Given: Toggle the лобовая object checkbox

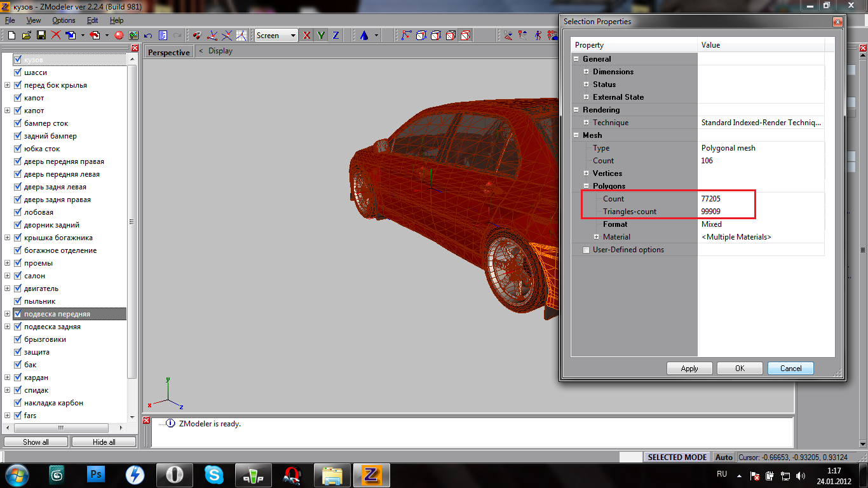Looking at the screenshot, I should [x=18, y=212].
